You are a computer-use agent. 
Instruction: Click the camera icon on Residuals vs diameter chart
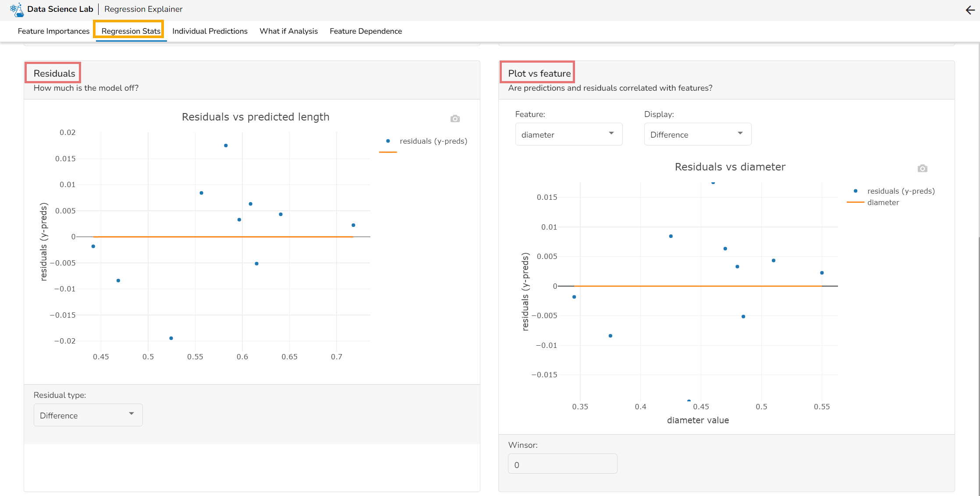point(922,168)
